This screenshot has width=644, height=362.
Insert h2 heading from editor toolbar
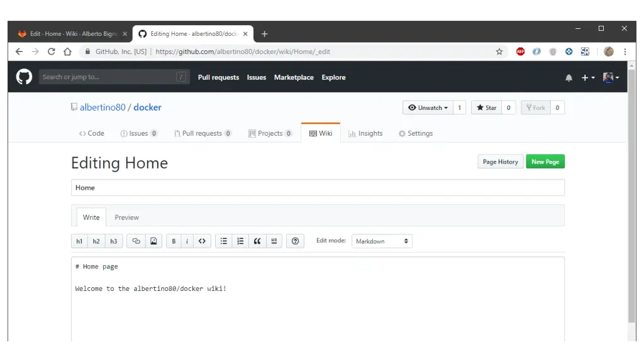(x=96, y=241)
